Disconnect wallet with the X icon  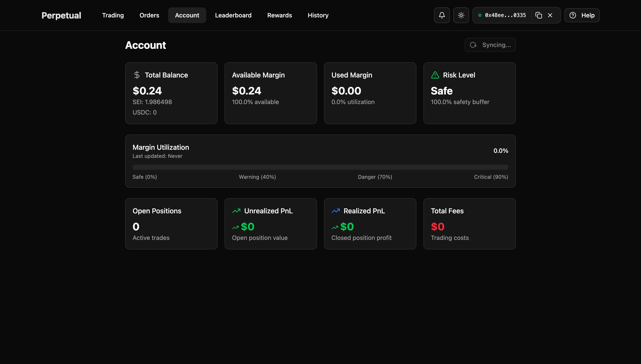[x=550, y=15]
